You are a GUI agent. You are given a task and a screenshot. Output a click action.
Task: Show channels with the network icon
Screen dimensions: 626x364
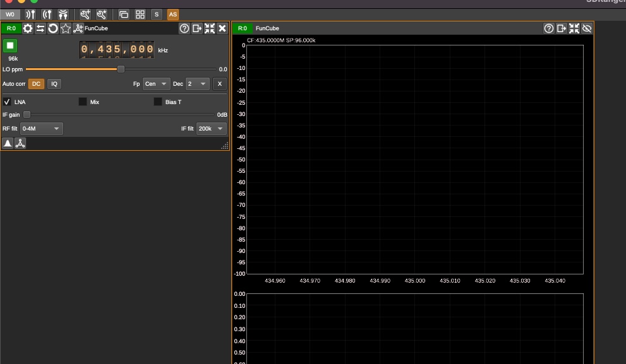pos(20,143)
